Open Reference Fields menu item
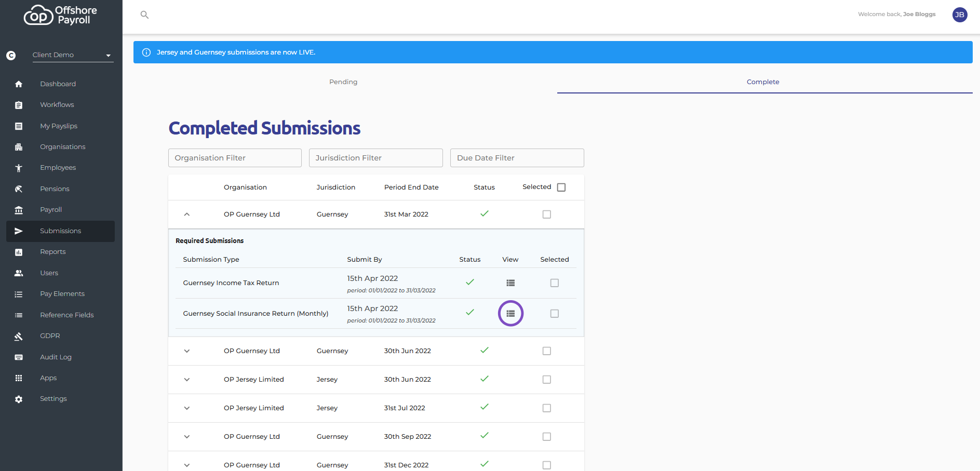980x471 pixels. pos(60,315)
